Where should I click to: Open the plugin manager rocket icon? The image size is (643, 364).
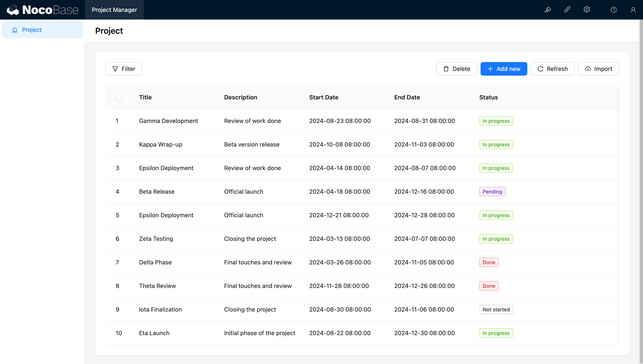[567, 10]
